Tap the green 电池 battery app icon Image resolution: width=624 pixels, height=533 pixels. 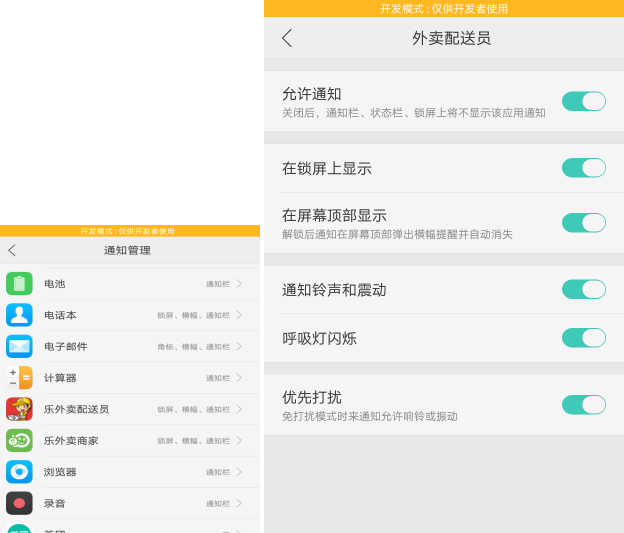(x=19, y=284)
